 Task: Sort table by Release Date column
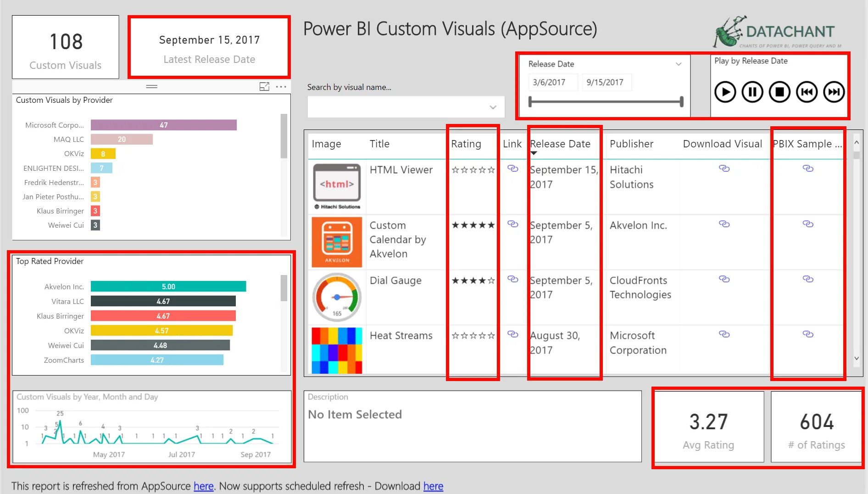coord(560,144)
